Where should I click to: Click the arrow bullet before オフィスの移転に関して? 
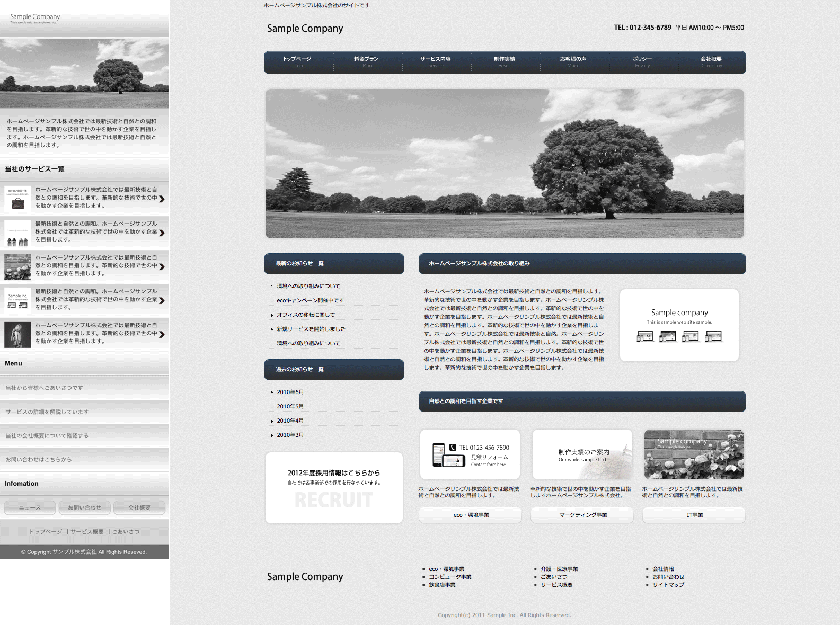(272, 315)
